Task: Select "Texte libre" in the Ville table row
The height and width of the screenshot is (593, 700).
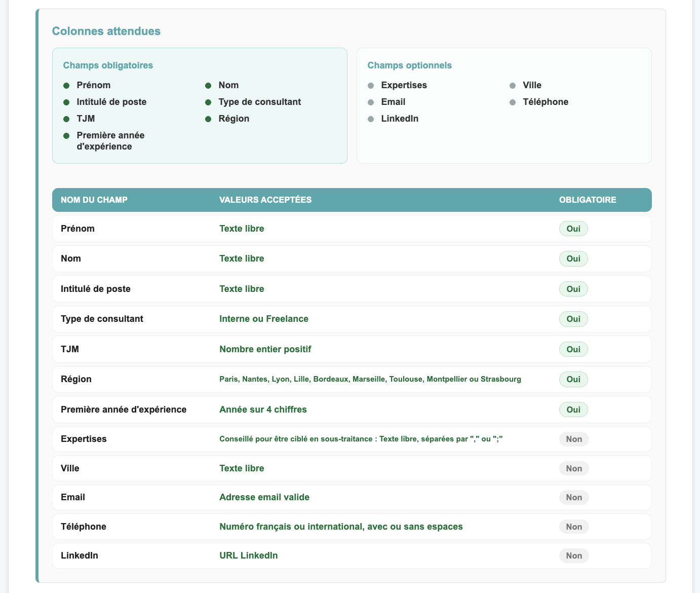Action: 242,468
